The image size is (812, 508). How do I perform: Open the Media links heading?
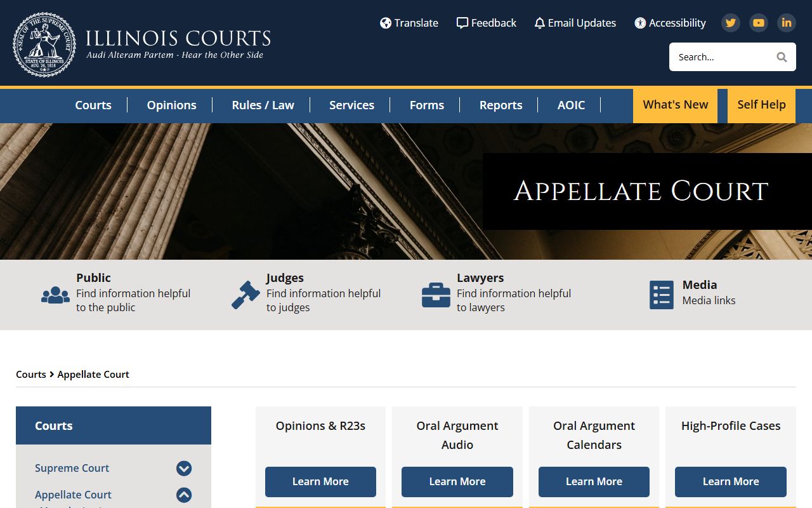click(x=700, y=285)
